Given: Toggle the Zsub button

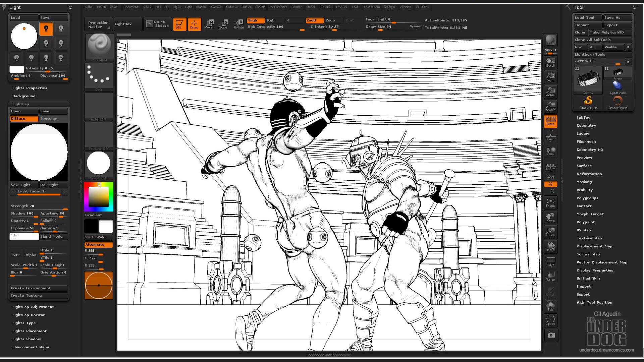Looking at the screenshot, I should click(x=334, y=20).
